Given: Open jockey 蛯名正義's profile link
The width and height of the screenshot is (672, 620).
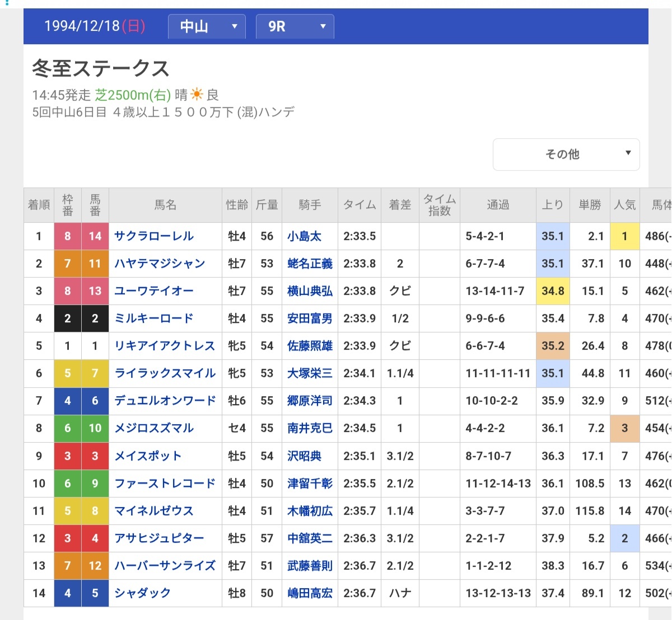Looking at the screenshot, I should tap(310, 264).
